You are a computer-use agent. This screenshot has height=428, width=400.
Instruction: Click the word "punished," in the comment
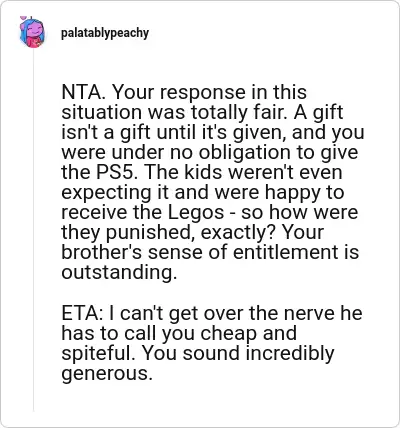[151, 233]
